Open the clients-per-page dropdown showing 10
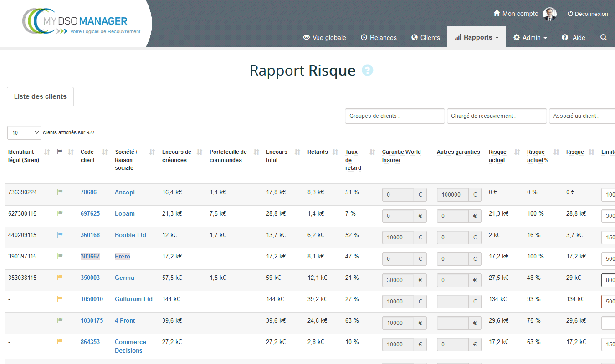615x364 pixels. [x=24, y=133]
